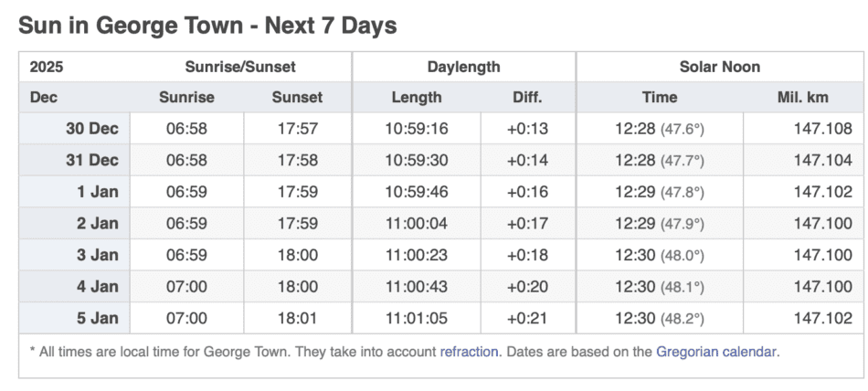Viewport: 868px width, 391px height.
Task: Select the 10:59:16 daylength value
Action: tap(416, 129)
